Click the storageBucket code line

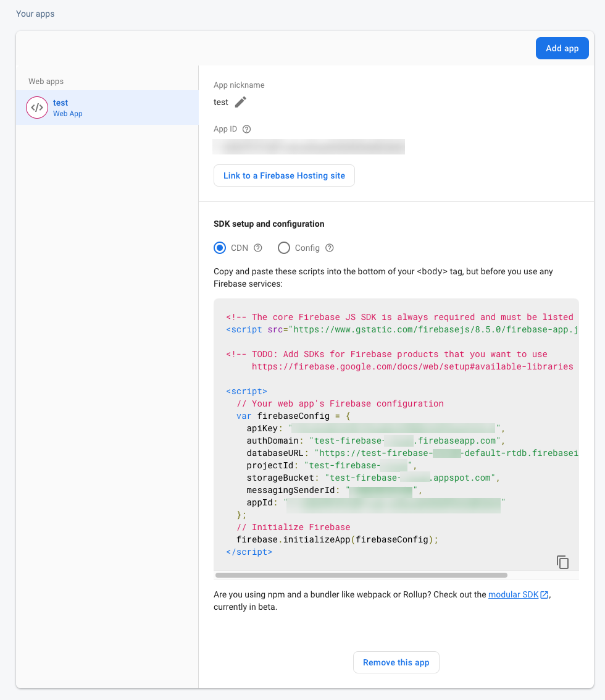pyautogui.click(x=373, y=478)
